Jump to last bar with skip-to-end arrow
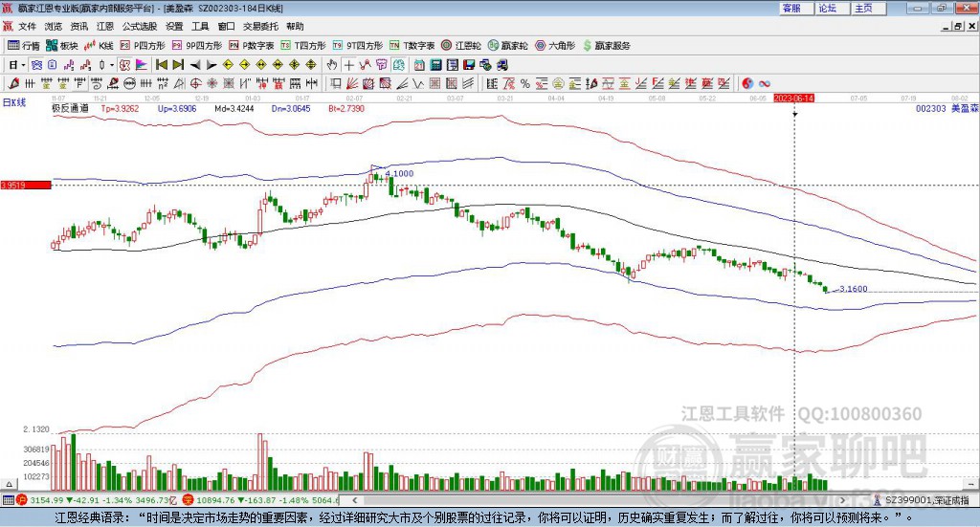The image size is (980, 527). [178, 65]
